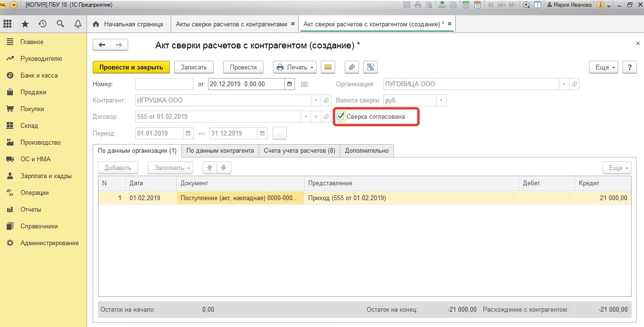This screenshot has height=327, width=644.
Task: Click the paperclip attached files icon
Action: pyautogui.click(x=351, y=68)
